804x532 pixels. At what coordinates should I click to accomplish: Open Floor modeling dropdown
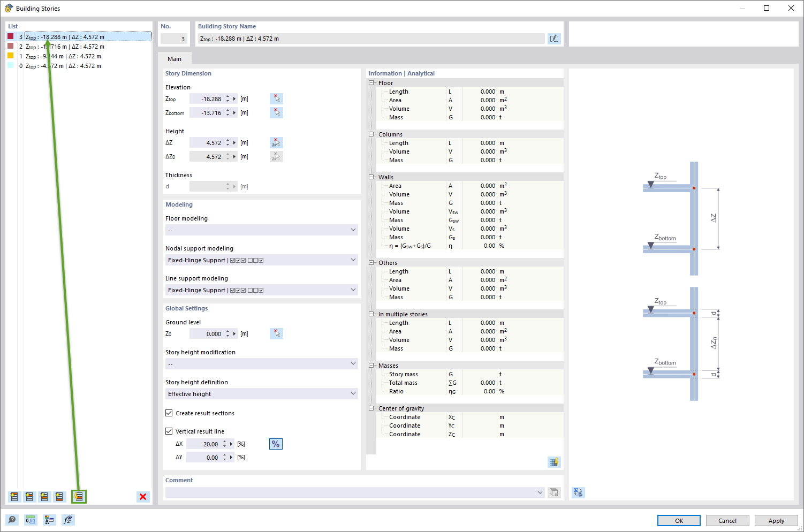point(262,230)
